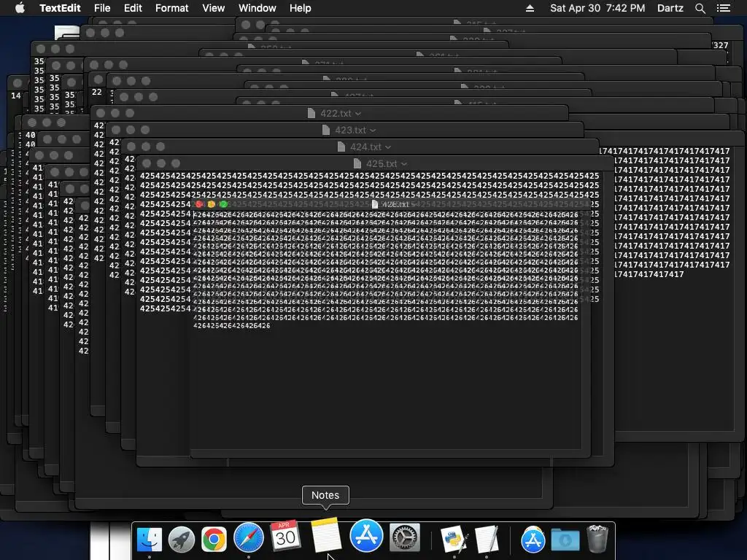Expand the 424.txt title chevron

388,147
